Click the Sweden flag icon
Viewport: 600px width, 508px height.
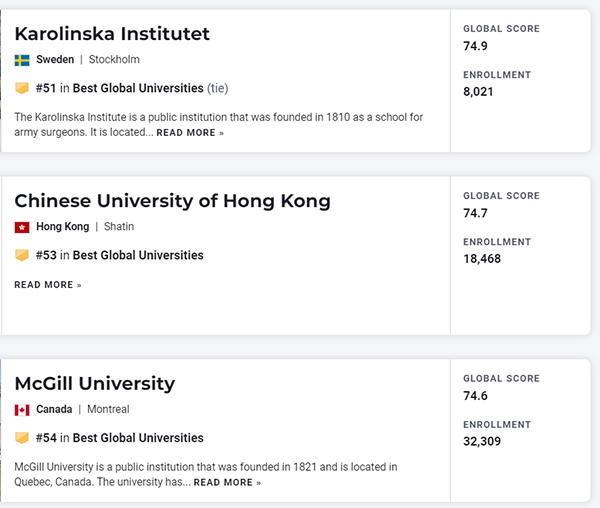[22, 60]
